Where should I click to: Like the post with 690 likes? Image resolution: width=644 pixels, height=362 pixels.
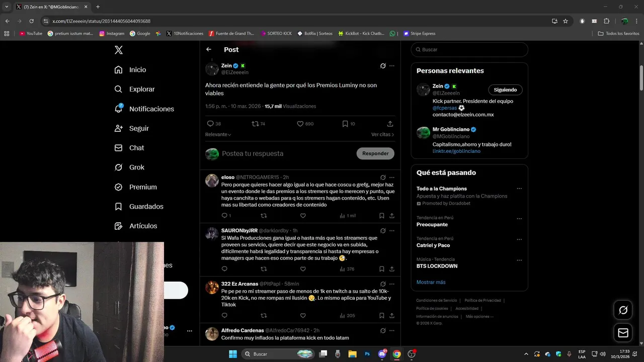(x=300, y=124)
